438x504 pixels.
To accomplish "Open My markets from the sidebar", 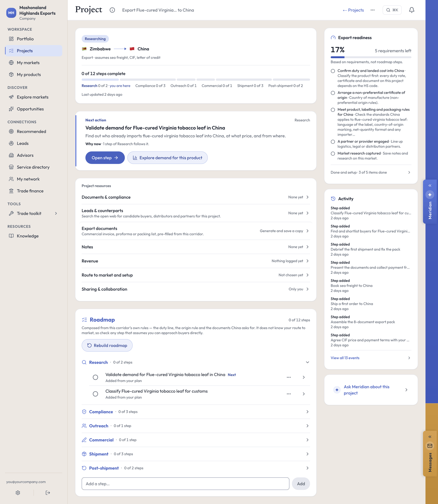I will pos(33,63).
